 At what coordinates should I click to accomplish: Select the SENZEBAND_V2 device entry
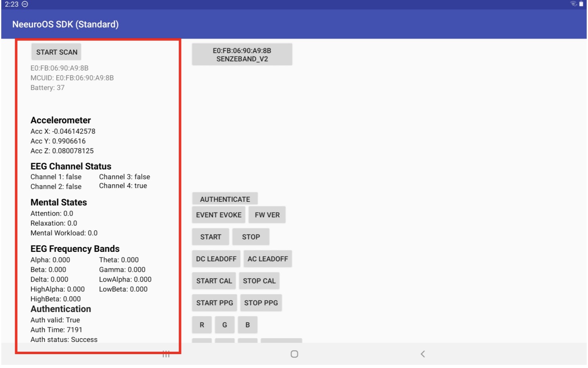tap(242, 54)
